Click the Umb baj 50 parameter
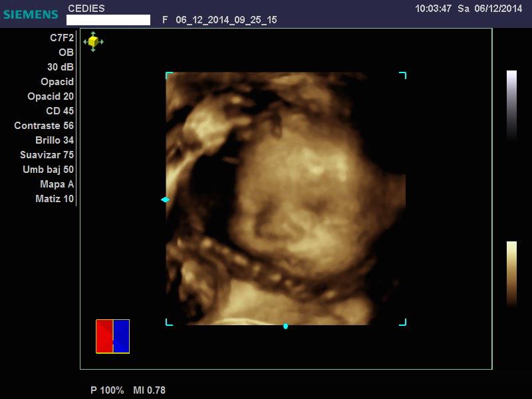This screenshot has height=399, width=532. pyautogui.click(x=48, y=170)
